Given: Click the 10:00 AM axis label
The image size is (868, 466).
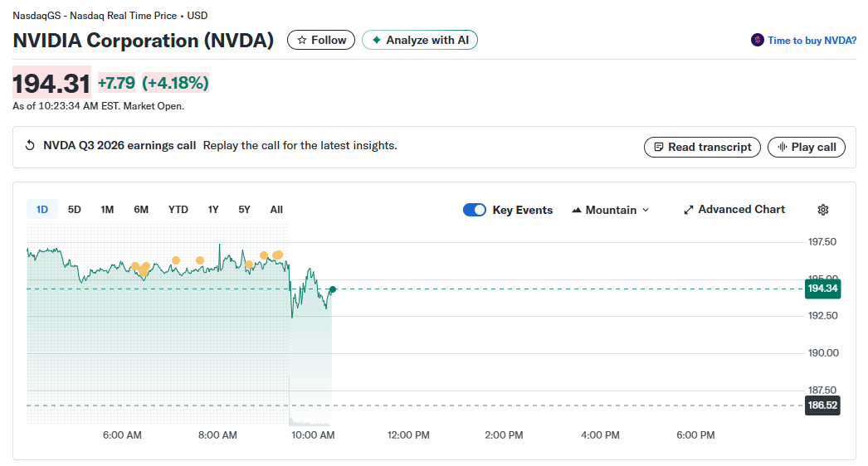Looking at the screenshot, I should 313,435.
